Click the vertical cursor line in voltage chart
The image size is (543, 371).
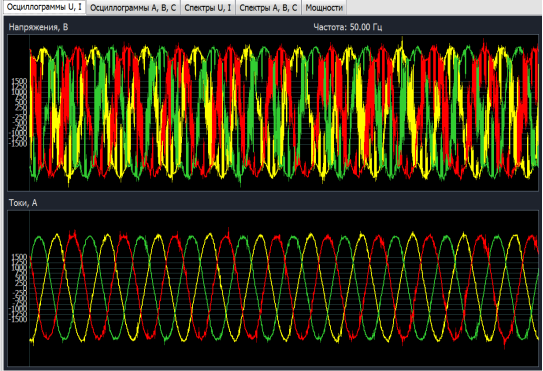(x=29, y=113)
